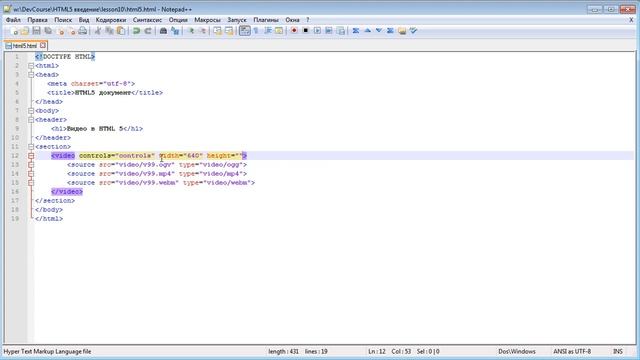
Task: Click the Dos\Windows line ending status field
Action: (x=517, y=351)
